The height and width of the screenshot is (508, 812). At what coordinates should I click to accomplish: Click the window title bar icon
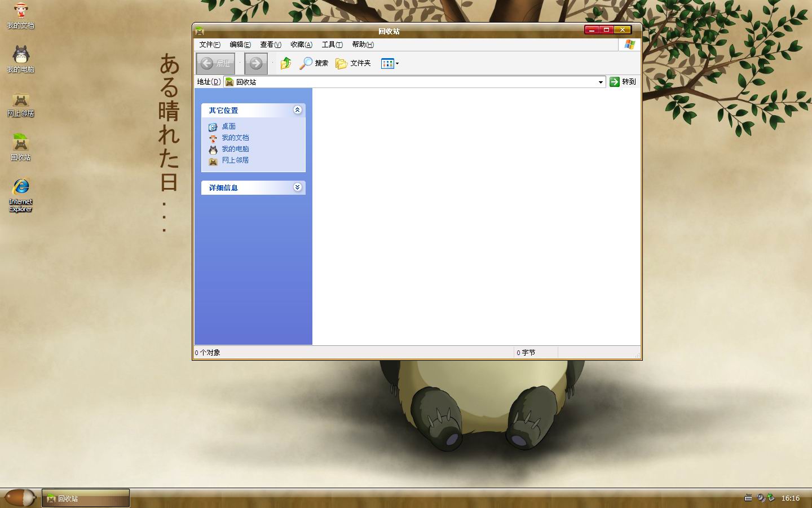200,31
